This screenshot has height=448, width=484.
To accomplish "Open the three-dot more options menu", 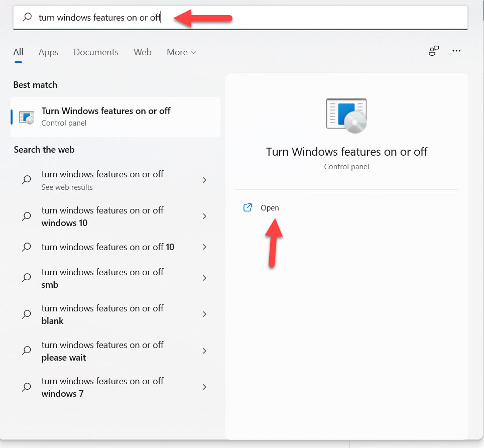I will pyautogui.click(x=456, y=51).
